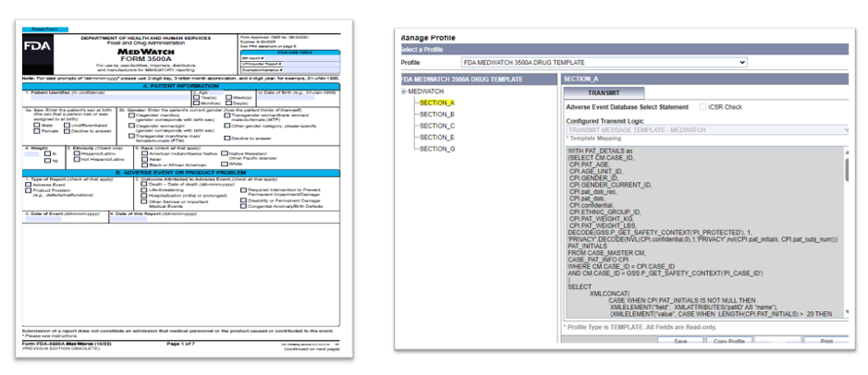Tick the Product Problem report type checkbox
Screen dimensions: 868x375
(x=29, y=190)
